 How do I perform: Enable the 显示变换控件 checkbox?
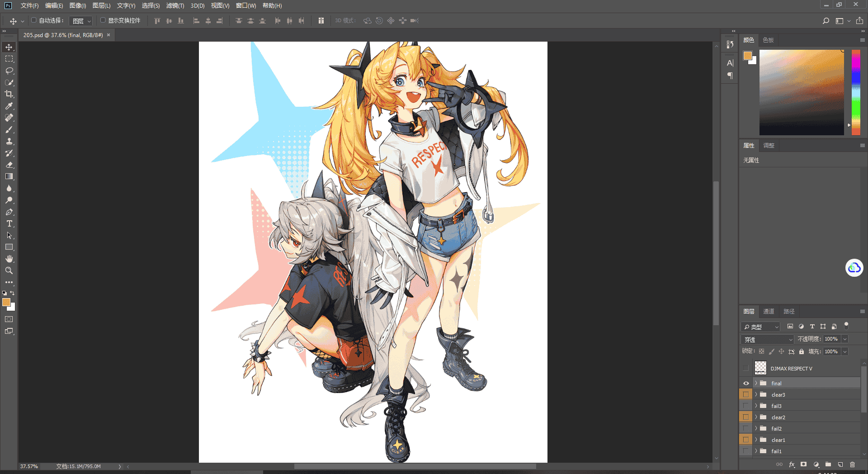103,20
